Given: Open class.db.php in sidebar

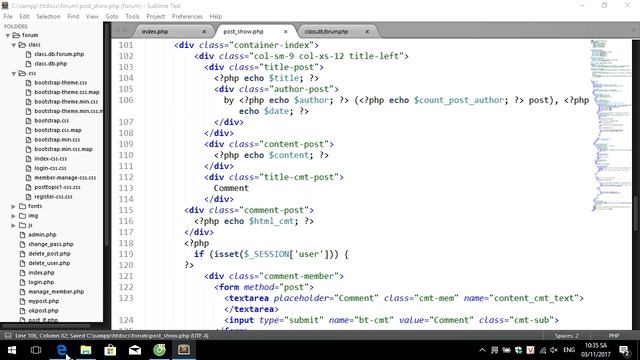Looking at the screenshot, I should click(x=51, y=64).
